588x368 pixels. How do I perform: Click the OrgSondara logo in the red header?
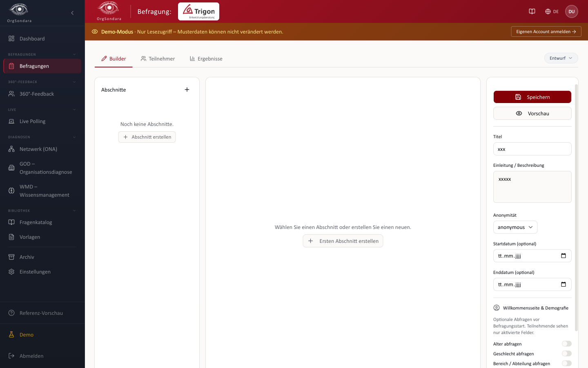(109, 11)
